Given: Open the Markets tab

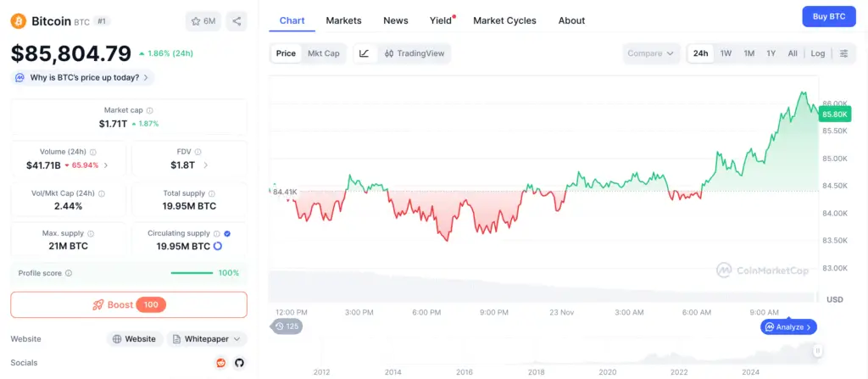Looking at the screenshot, I should pos(343,20).
